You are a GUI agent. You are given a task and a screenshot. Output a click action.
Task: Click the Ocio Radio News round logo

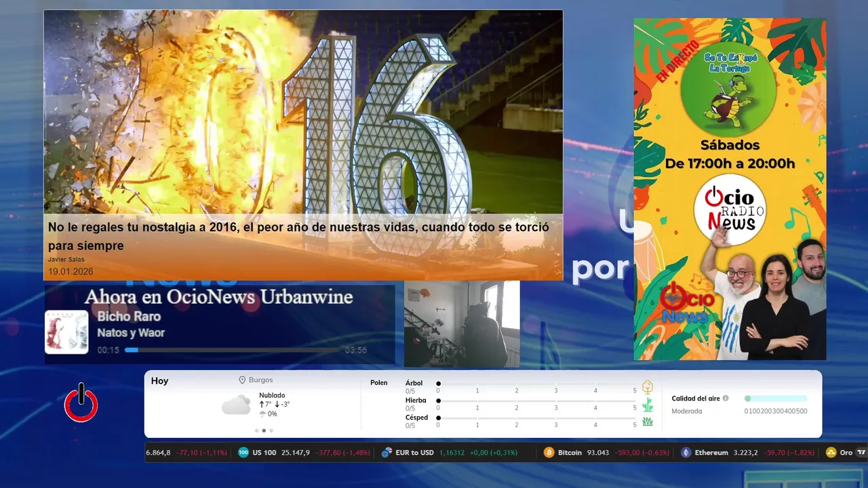[x=730, y=209]
